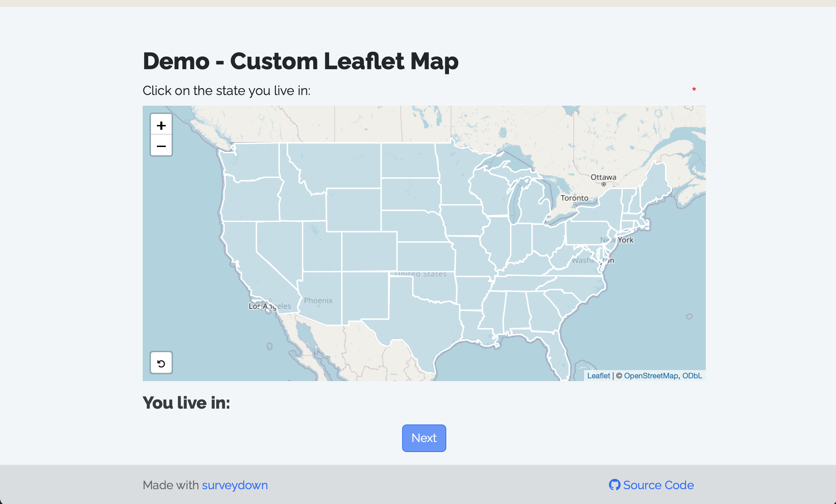836x504 pixels.
Task: Reset the map view
Action: [161, 363]
